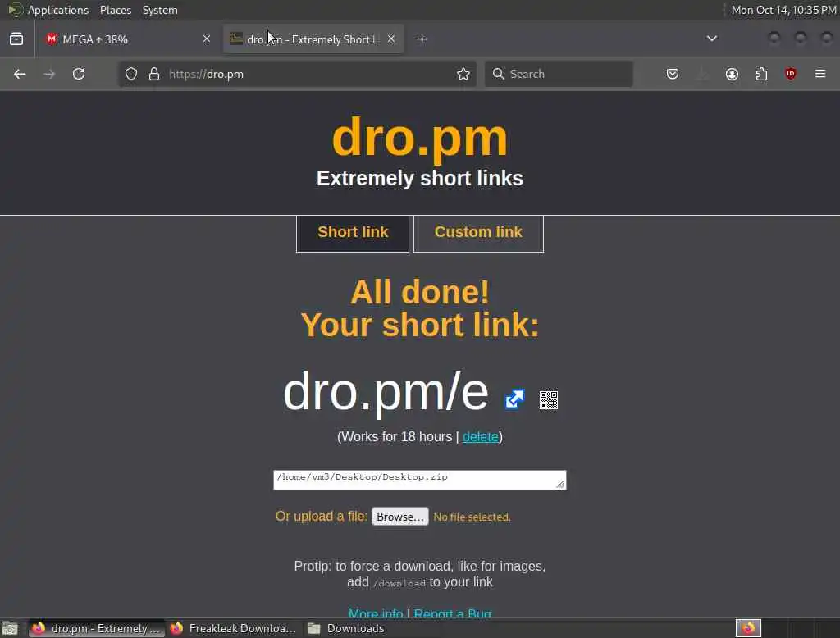The height and width of the screenshot is (638, 840).
Task: View site security lock information
Action: (154, 74)
